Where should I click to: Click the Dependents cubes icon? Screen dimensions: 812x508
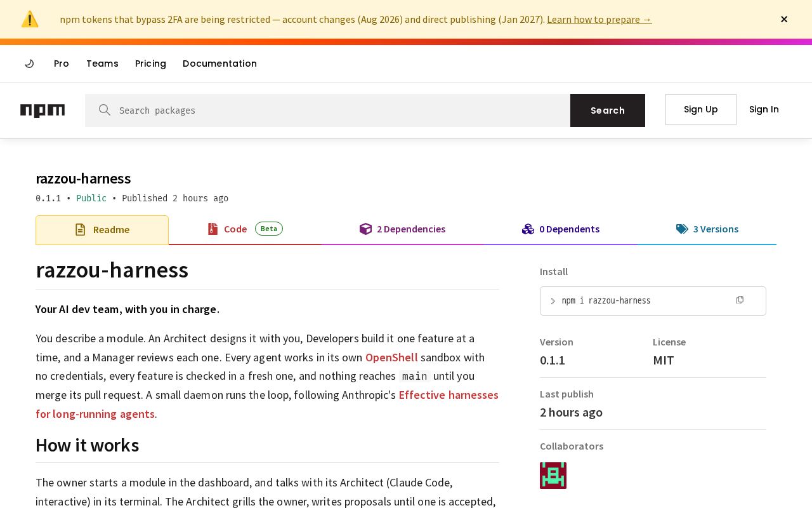(528, 229)
